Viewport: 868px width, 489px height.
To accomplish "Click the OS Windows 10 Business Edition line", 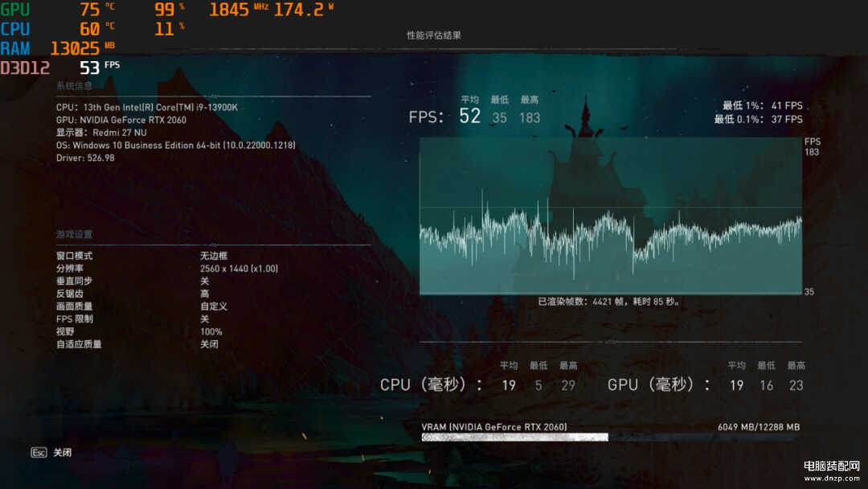I will 175,145.
